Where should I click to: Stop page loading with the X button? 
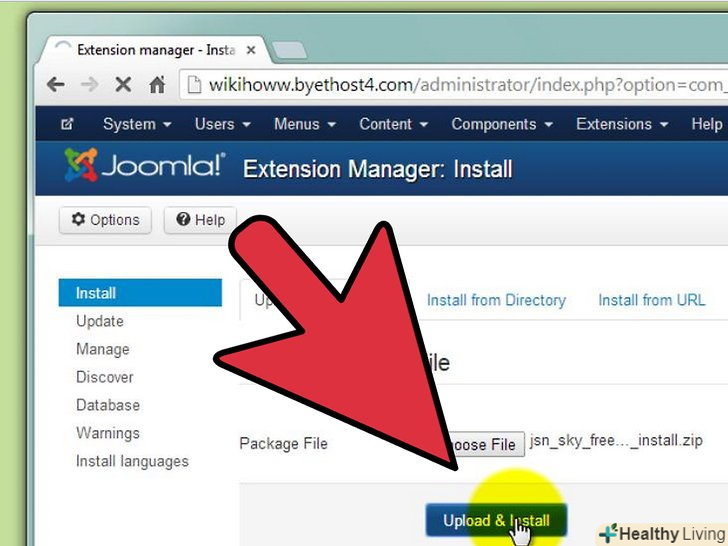click(123, 84)
